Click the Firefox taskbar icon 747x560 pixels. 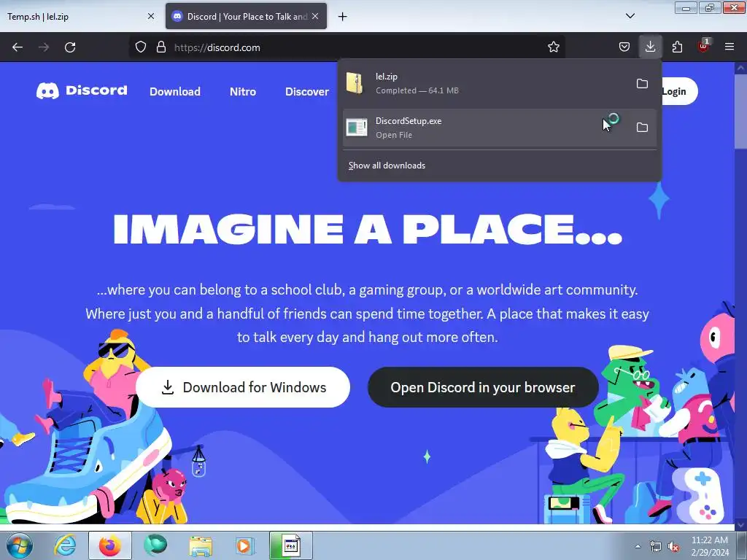[110, 545]
